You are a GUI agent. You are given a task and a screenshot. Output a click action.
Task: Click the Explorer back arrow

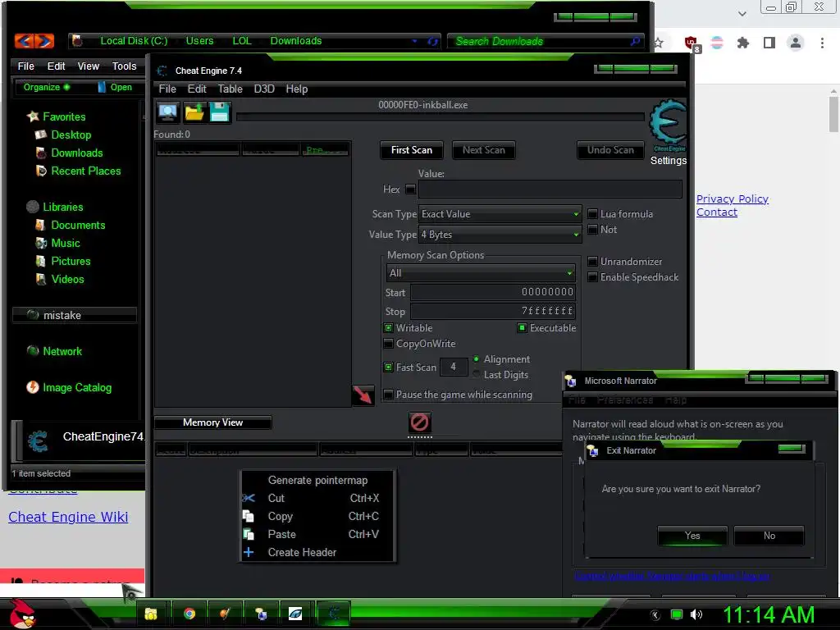pyautogui.click(x=25, y=41)
